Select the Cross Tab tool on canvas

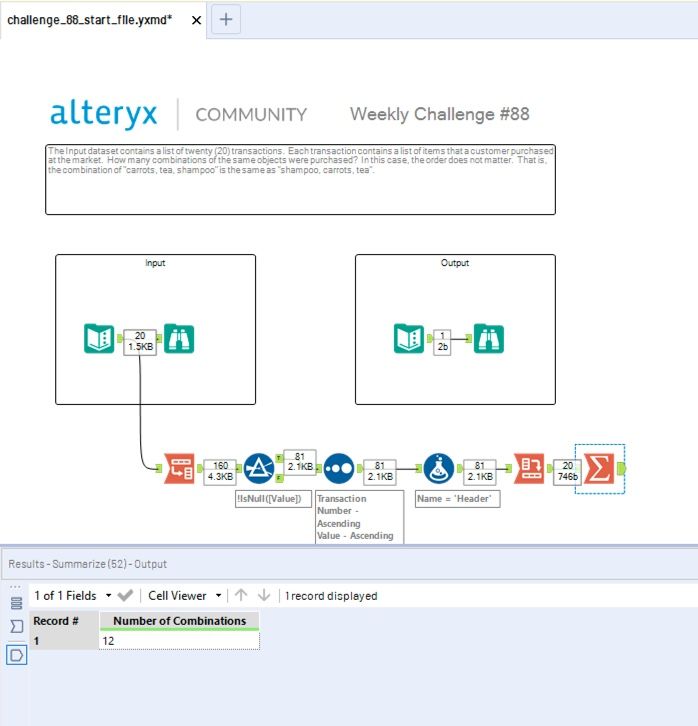point(529,469)
